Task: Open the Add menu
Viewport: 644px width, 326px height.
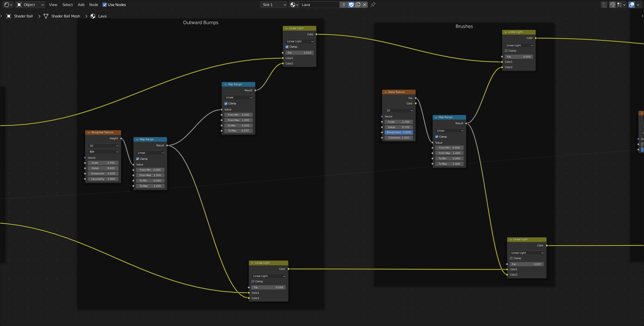Action: (81, 5)
